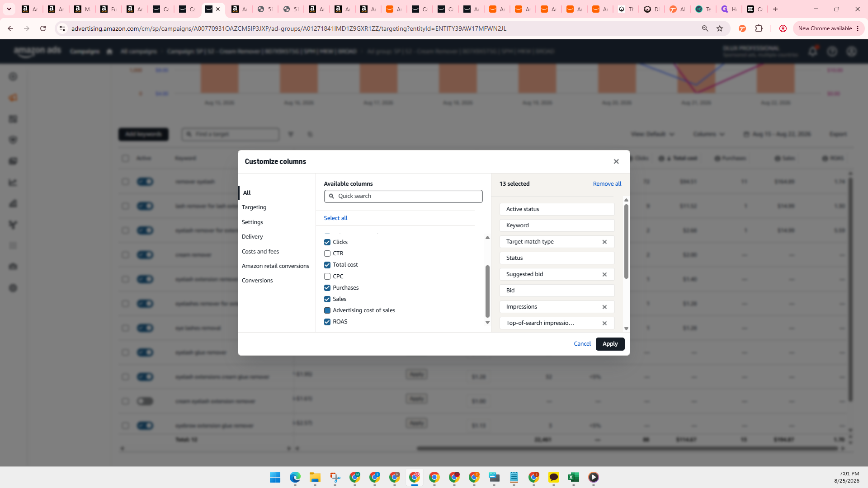The height and width of the screenshot is (488, 868).
Task: Click available columns scroll-up arrow
Action: [x=487, y=237]
